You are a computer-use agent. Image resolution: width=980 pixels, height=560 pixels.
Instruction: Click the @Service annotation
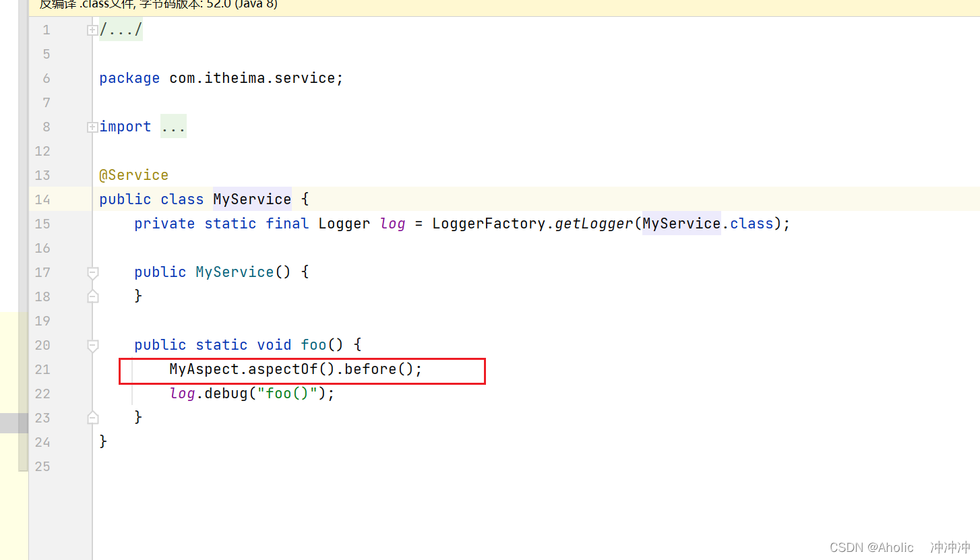point(133,175)
